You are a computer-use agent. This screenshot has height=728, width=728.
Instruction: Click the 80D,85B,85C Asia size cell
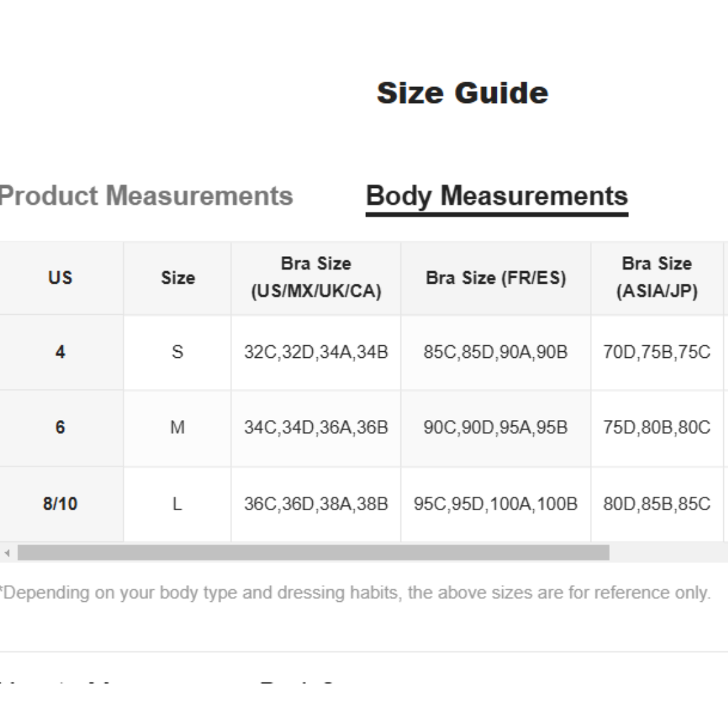[x=657, y=504]
